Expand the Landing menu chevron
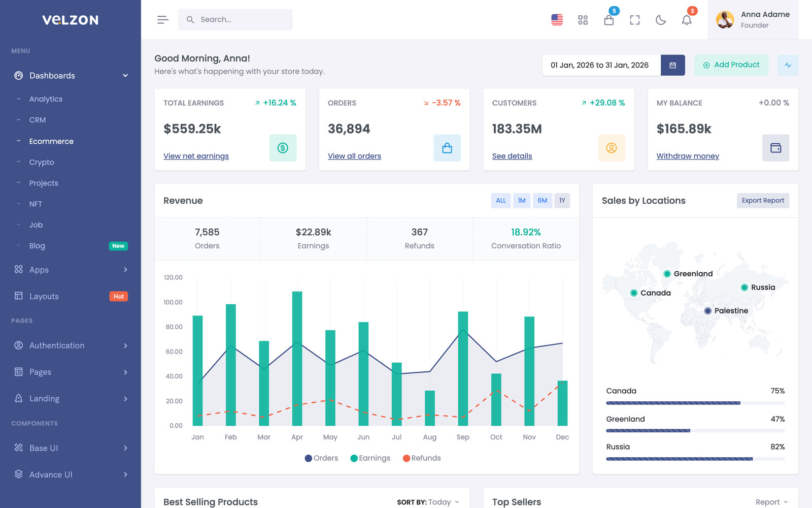The height and width of the screenshot is (508, 812). coord(125,399)
